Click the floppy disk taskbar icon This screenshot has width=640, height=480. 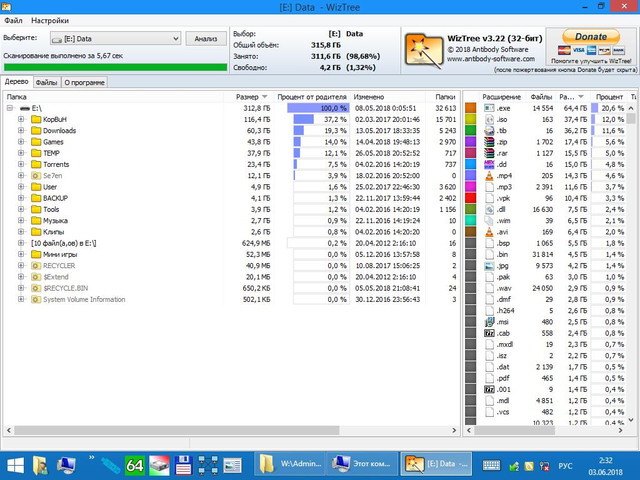pyautogui.click(x=183, y=465)
